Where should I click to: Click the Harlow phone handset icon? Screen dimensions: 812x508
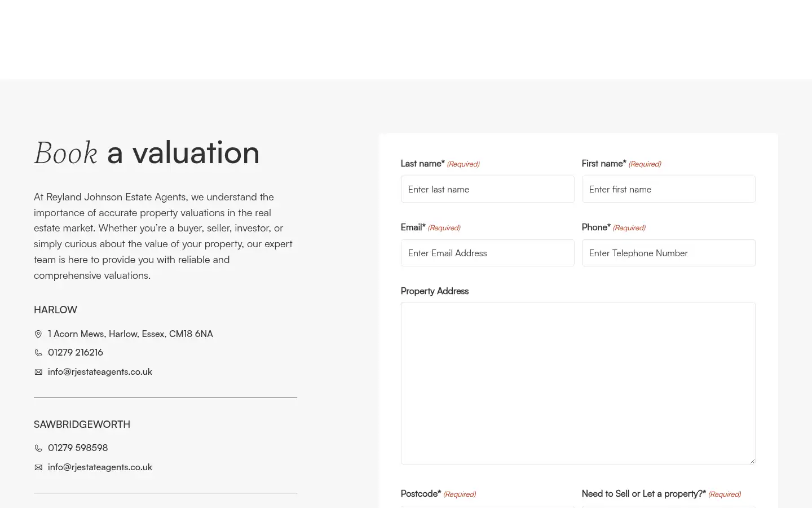pos(38,353)
